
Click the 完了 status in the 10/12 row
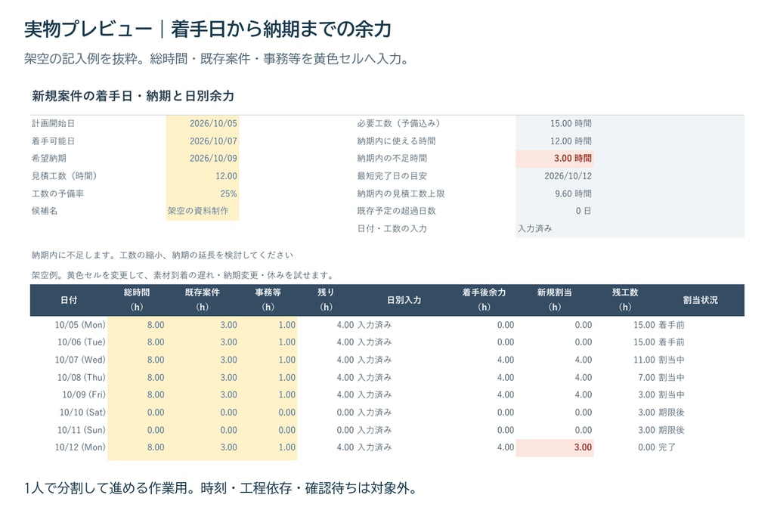[x=667, y=447]
